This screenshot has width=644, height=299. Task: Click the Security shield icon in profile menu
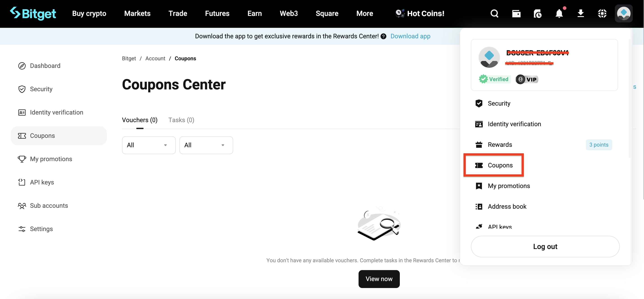[479, 103]
